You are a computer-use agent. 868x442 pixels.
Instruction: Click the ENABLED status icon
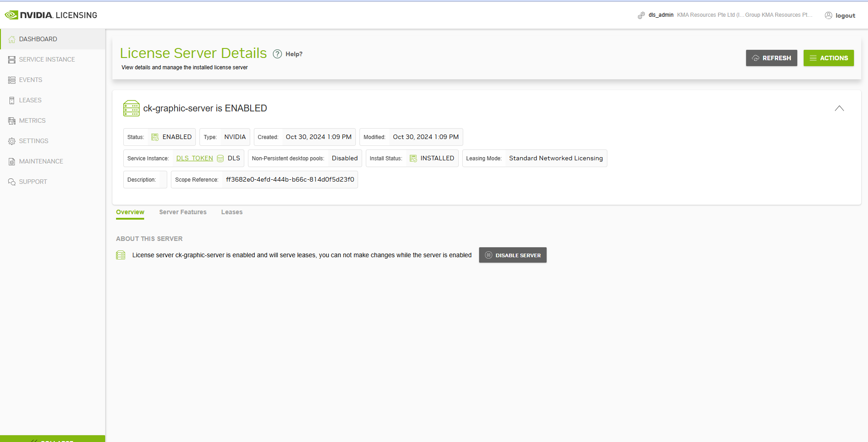pos(155,137)
